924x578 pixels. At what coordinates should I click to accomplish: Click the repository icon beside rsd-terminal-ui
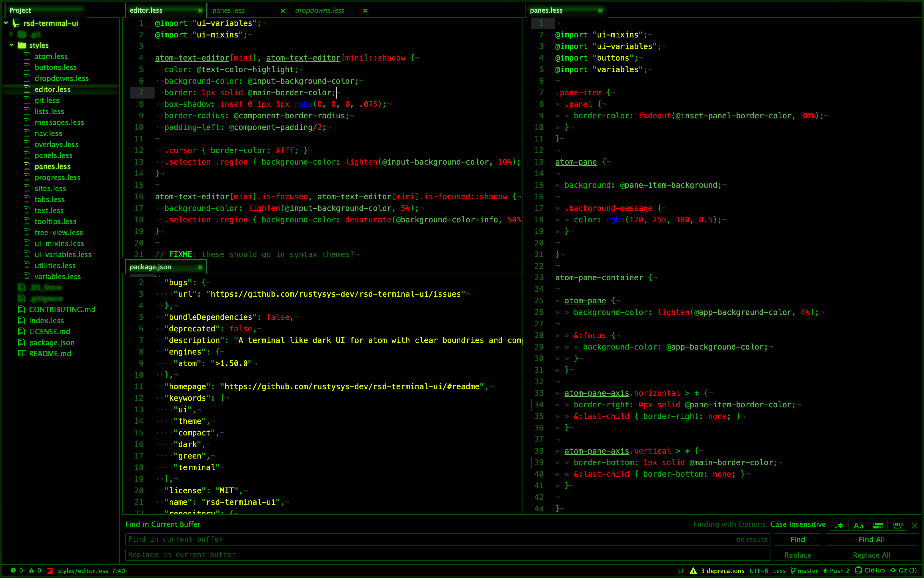pyautogui.click(x=16, y=23)
